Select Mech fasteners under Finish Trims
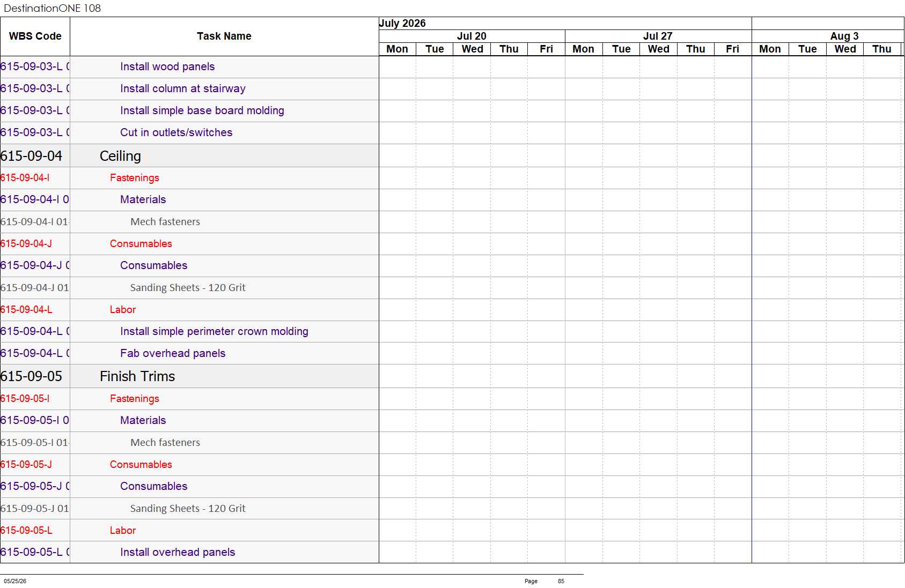Image resolution: width=905 pixels, height=588 pixels. point(165,442)
